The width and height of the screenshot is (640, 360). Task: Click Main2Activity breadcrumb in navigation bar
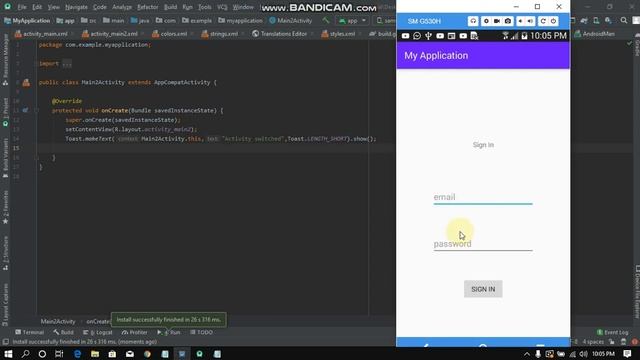[x=291, y=20]
